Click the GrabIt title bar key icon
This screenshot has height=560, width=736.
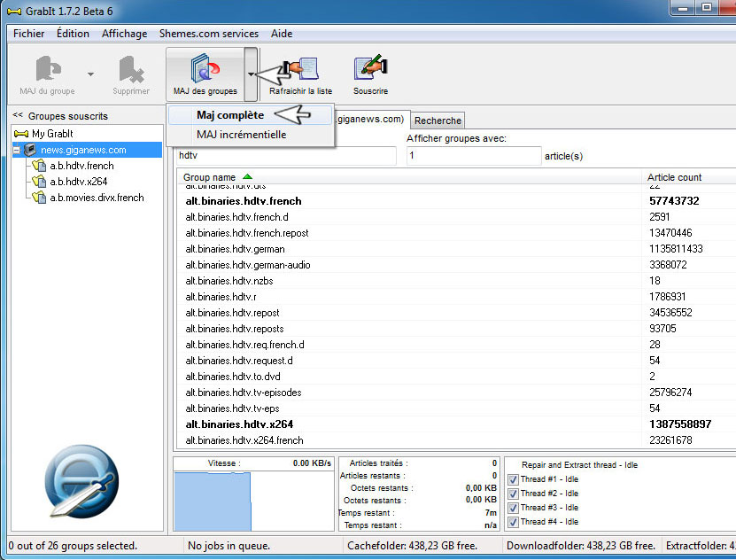pos(13,12)
